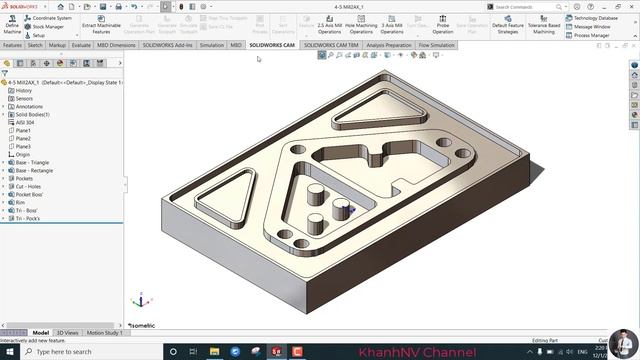
Task: Switch to the 3D Views bottom tab
Action: coord(67,333)
